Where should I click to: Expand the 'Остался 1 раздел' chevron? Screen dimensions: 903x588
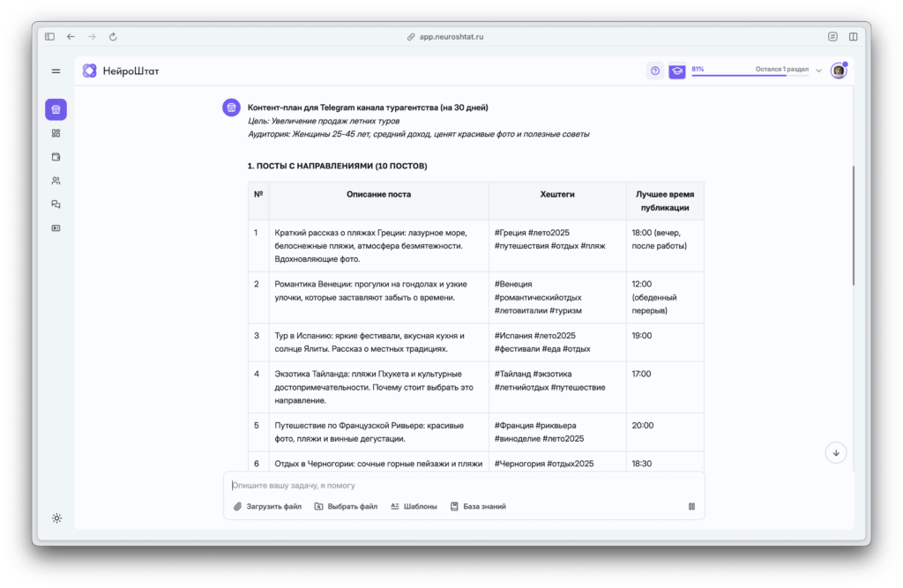818,71
